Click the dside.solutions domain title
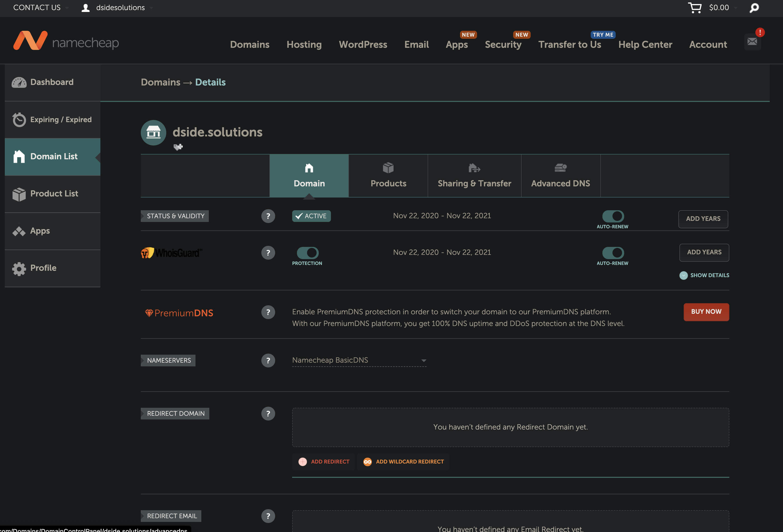 click(x=217, y=132)
